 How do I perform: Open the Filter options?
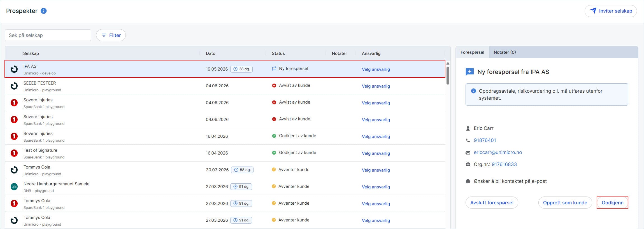click(111, 35)
